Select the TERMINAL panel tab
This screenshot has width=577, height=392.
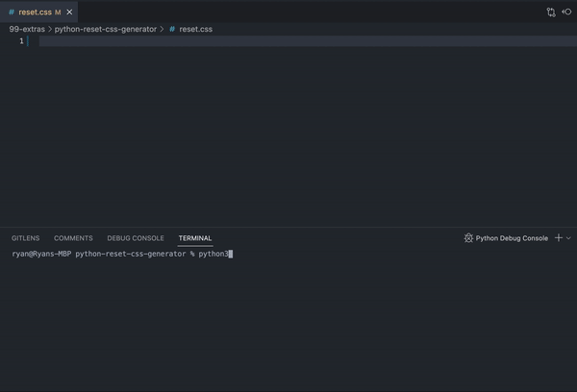195,238
